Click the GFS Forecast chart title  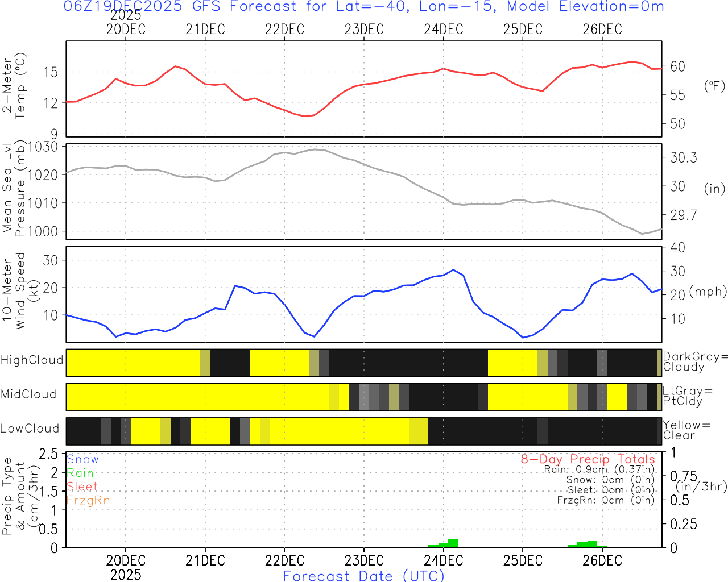point(364,7)
